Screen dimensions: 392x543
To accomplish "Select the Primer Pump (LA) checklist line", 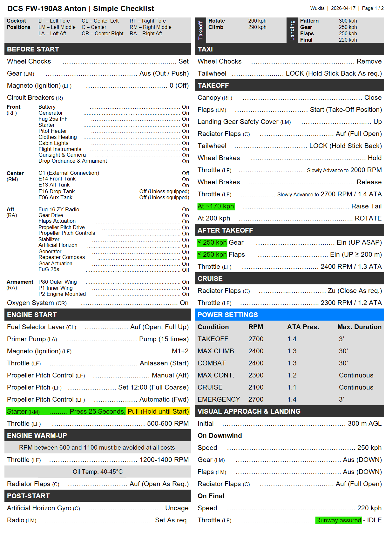I will tap(32, 339).
